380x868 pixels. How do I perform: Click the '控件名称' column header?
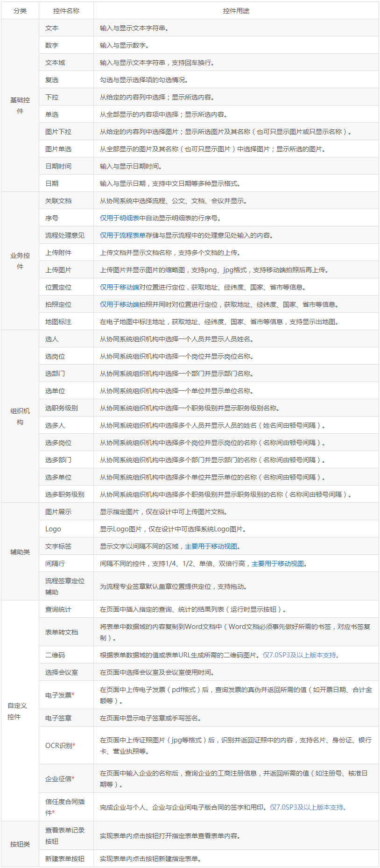66,10
